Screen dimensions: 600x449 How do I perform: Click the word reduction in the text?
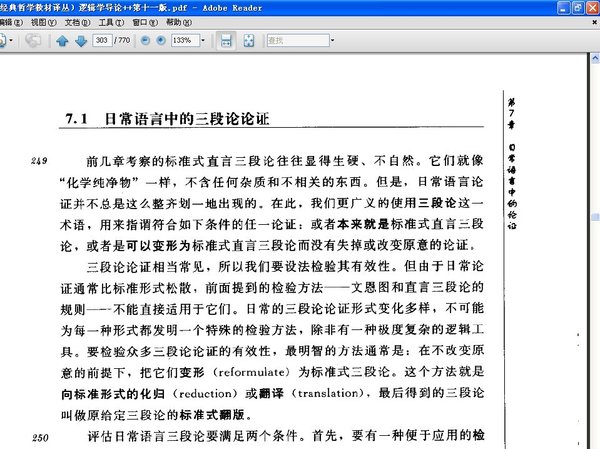pyautogui.click(x=205, y=393)
